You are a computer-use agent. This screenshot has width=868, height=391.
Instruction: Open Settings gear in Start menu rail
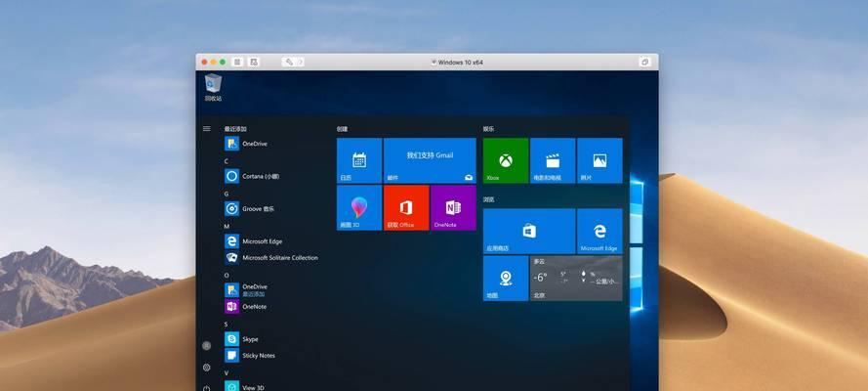click(206, 368)
